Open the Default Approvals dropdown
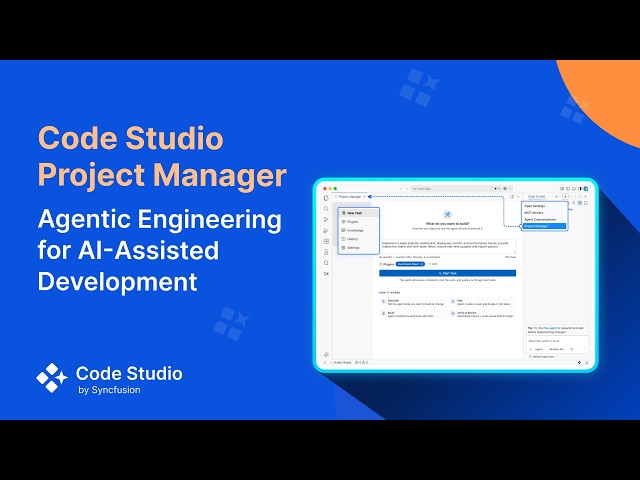This screenshot has height=480, width=640. tap(543, 357)
